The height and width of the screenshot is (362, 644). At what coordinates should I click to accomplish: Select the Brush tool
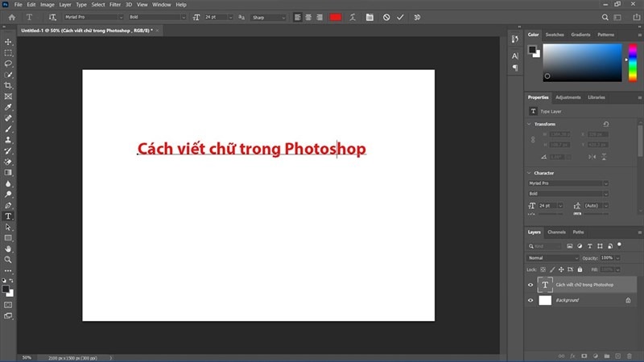[8, 129]
